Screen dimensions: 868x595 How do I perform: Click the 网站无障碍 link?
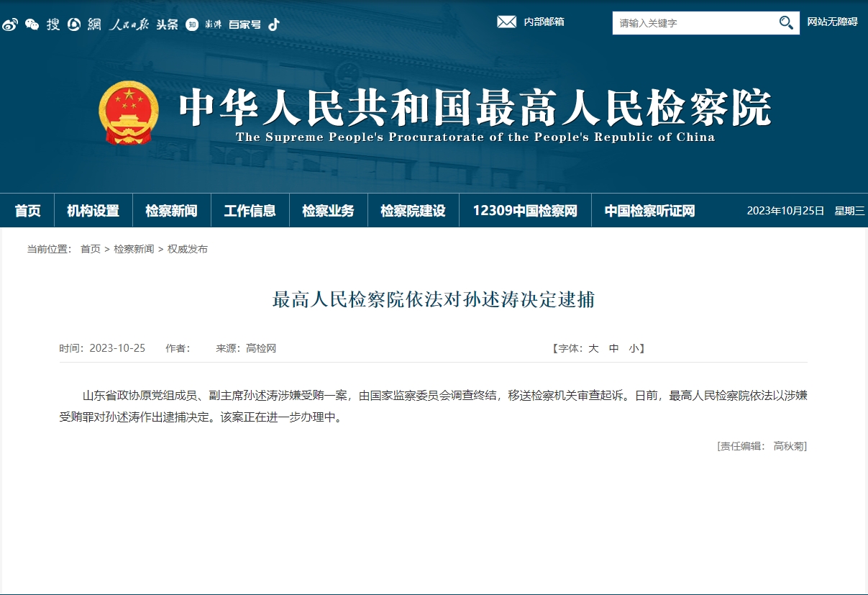point(831,22)
